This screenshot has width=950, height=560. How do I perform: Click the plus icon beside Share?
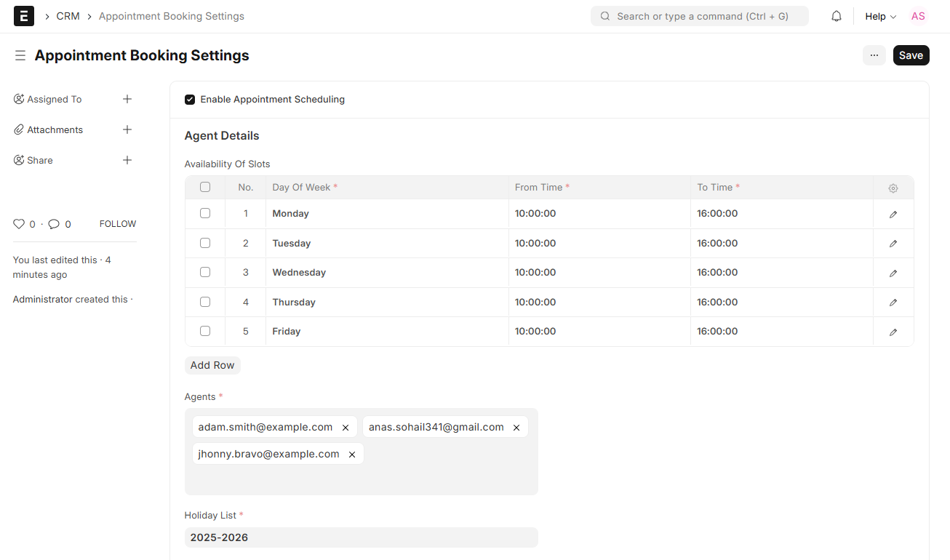[127, 160]
